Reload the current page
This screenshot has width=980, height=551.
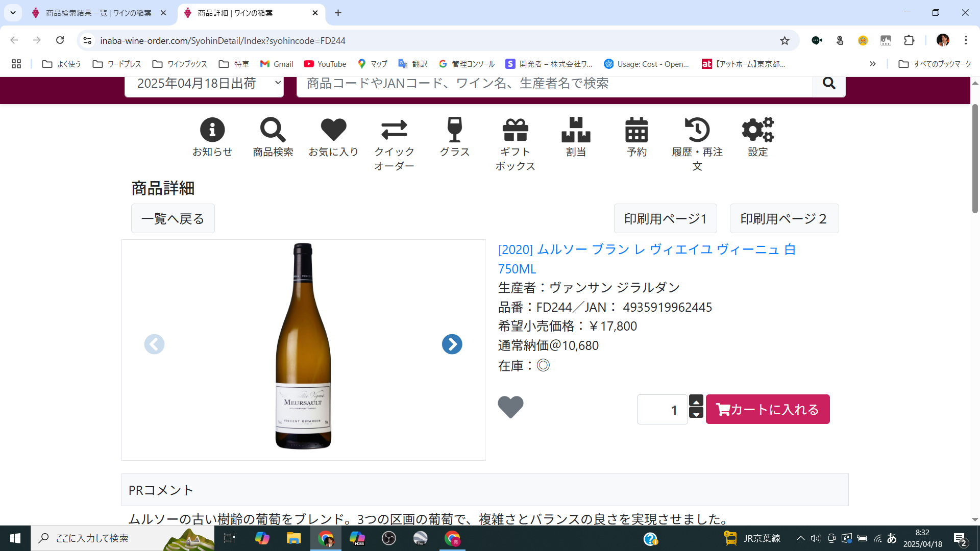[x=60, y=40]
